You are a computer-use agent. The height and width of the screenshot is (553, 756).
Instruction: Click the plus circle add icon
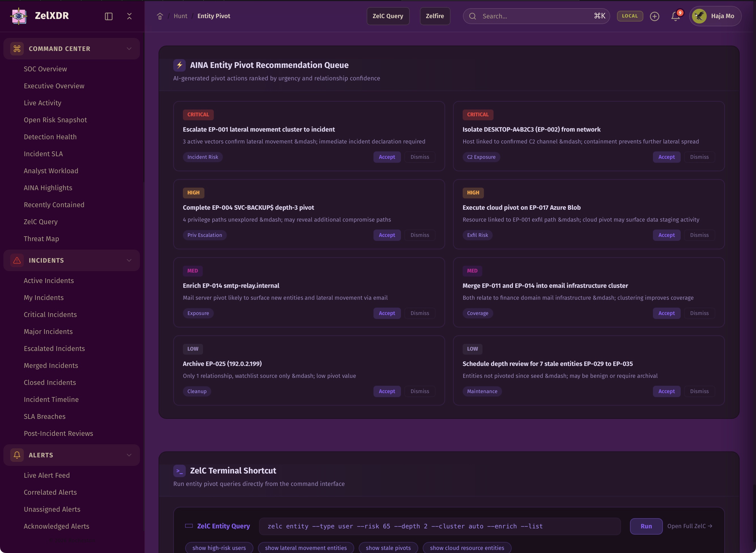(654, 16)
